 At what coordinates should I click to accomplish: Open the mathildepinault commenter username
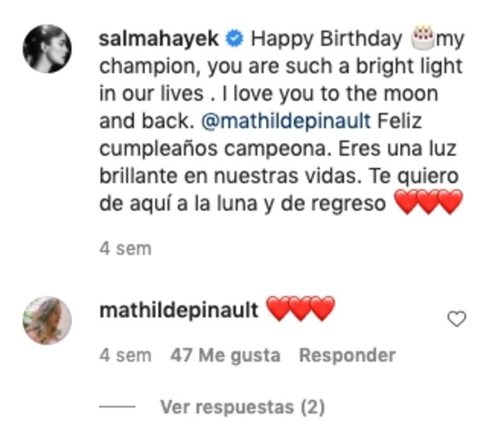[x=179, y=310]
